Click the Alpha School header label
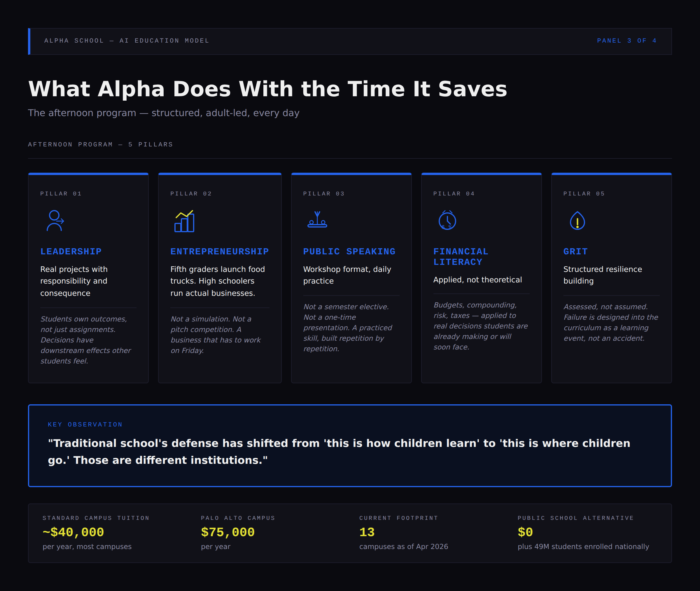Image resolution: width=700 pixels, height=591 pixels. click(127, 41)
